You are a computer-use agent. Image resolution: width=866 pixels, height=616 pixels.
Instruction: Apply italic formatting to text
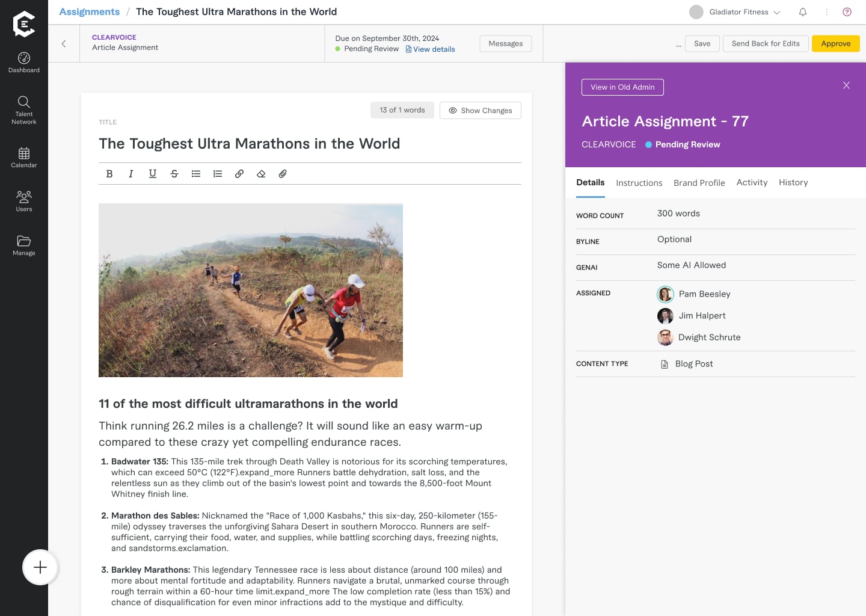pos(131,174)
